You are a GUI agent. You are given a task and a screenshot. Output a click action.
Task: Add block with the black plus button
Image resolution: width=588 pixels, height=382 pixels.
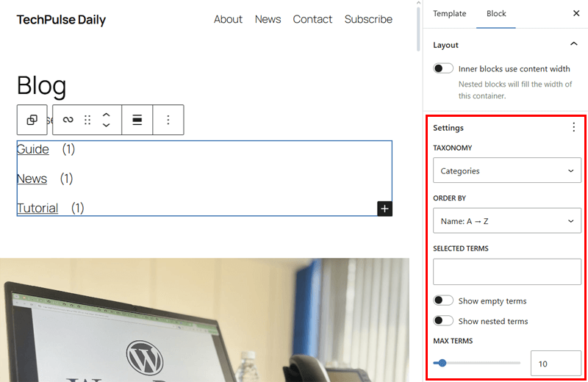(384, 209)
